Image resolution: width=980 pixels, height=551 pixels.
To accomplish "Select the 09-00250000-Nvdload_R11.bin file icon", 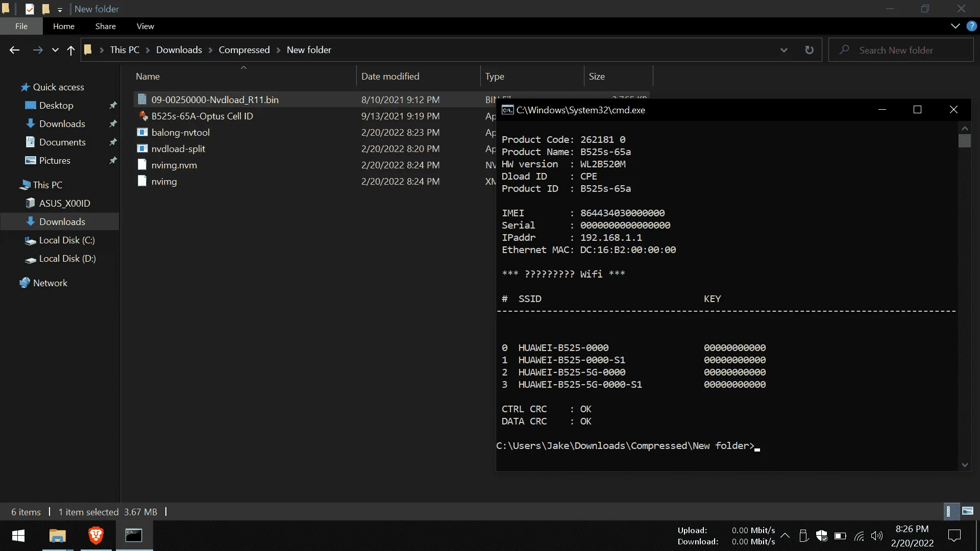I will point(142,99).
